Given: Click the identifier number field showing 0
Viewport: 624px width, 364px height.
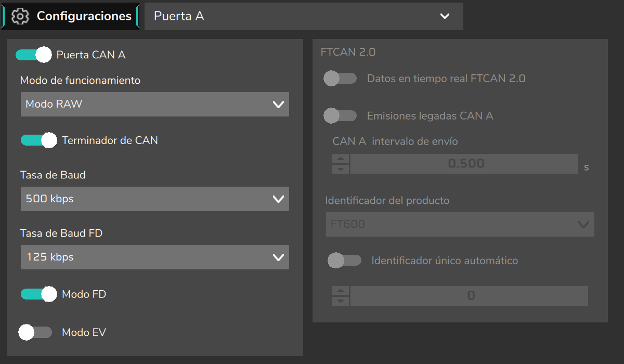Looking at the screenshot, I should pos(469,295).
